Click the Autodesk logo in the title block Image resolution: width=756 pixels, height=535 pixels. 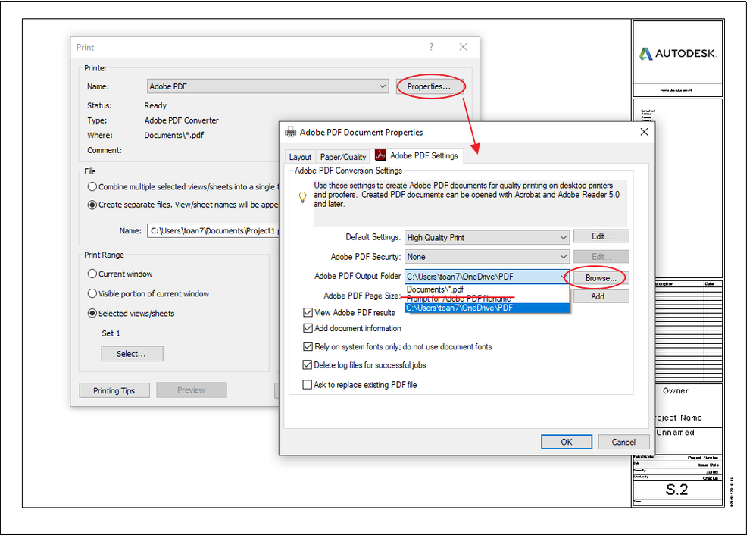[677, 54]
